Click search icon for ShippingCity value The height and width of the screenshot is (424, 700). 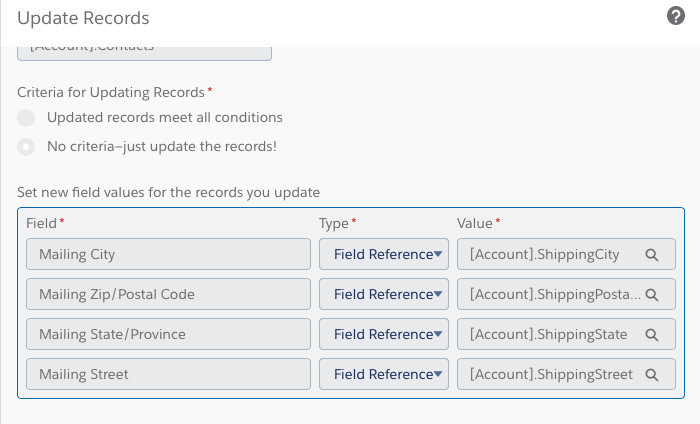[x=652, y=255]
